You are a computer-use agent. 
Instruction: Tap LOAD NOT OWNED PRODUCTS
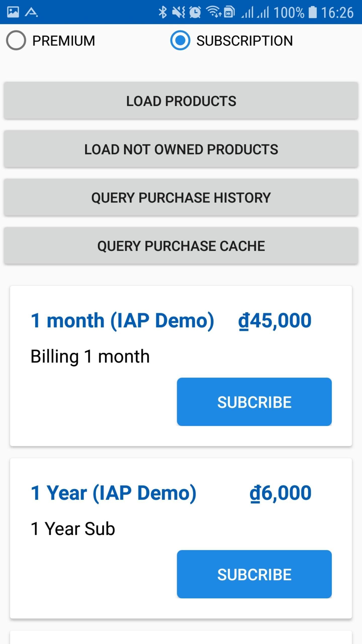pos(181,149)
